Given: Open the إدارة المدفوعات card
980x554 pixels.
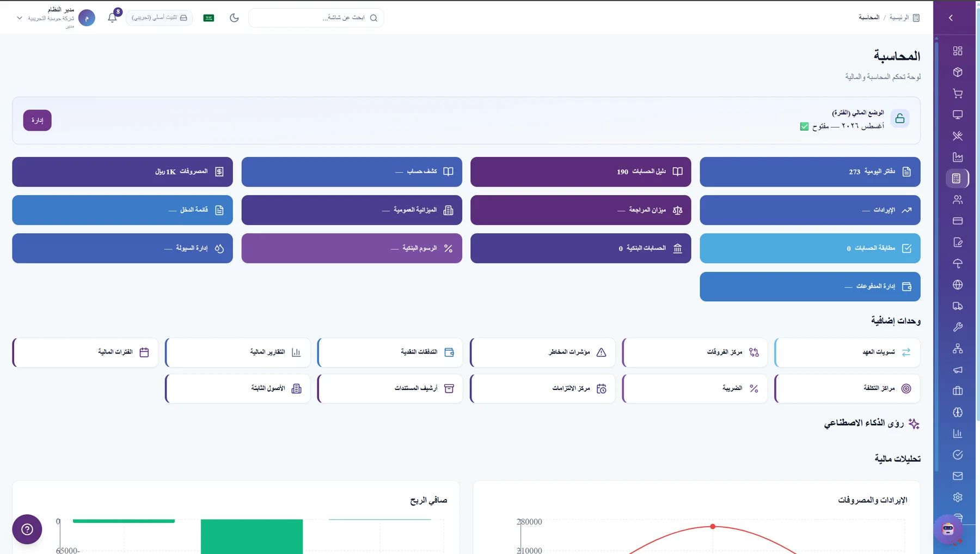Looking at the screenshot, I should point(810,286).
